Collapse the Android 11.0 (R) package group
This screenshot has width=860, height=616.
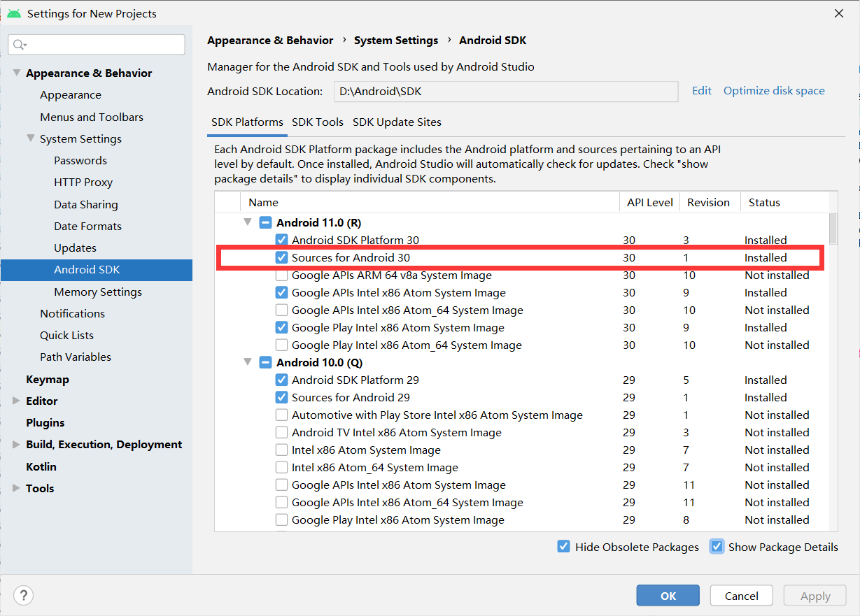pyautogui.click(x=247, y=222)
